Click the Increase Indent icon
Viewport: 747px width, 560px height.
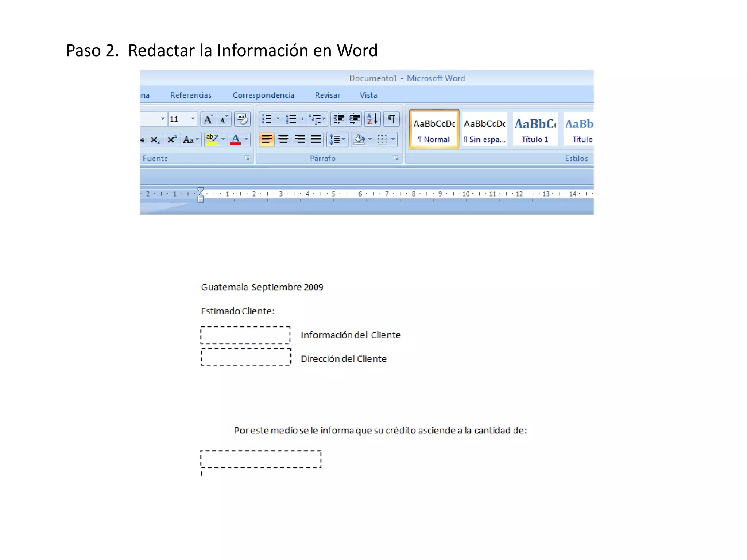click(x=355, y=119)
